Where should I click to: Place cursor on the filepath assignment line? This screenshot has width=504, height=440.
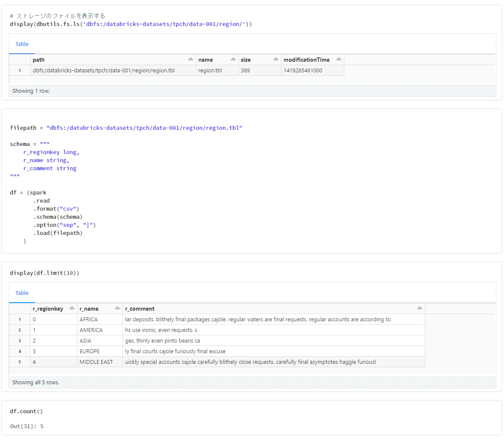[x=126, y=128]
